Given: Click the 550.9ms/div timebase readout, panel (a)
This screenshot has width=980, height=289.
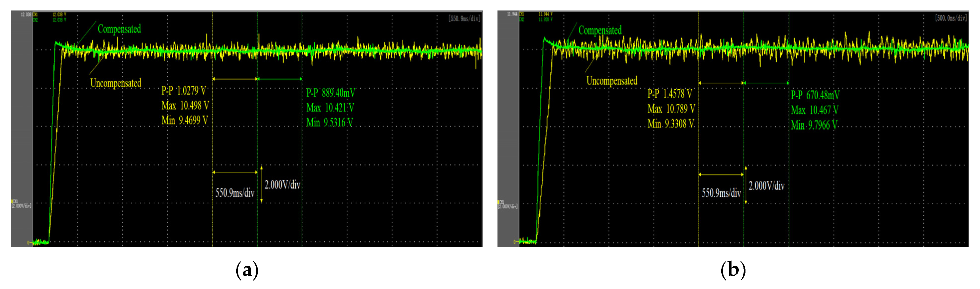Looking at the screenshot, I should coord(464,18).
